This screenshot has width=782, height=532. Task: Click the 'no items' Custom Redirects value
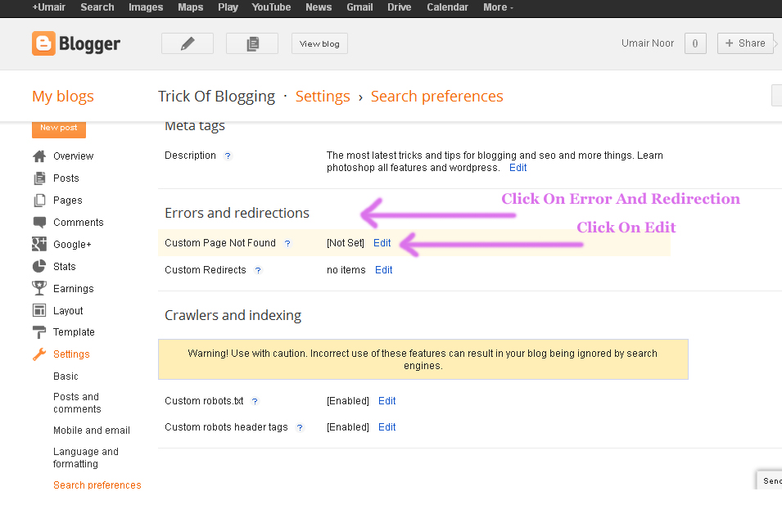point(346,270)
